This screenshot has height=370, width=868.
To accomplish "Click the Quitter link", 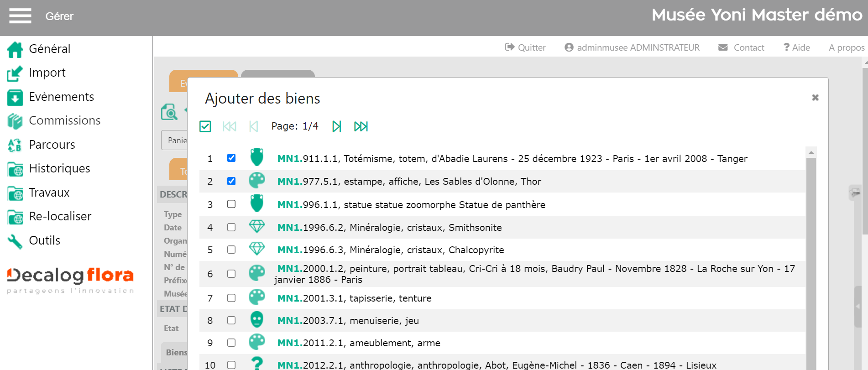I will tap(526, 47).
